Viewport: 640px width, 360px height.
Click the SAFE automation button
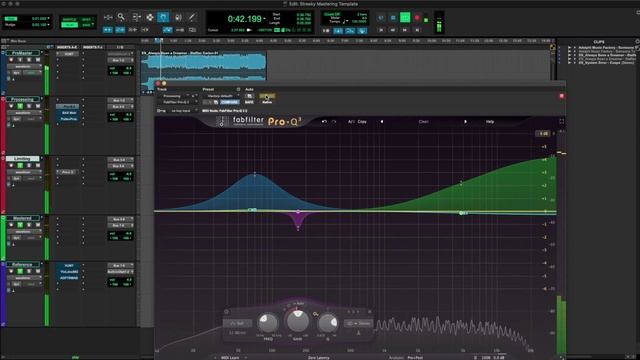pyautogui.click(x=249, y=102)
